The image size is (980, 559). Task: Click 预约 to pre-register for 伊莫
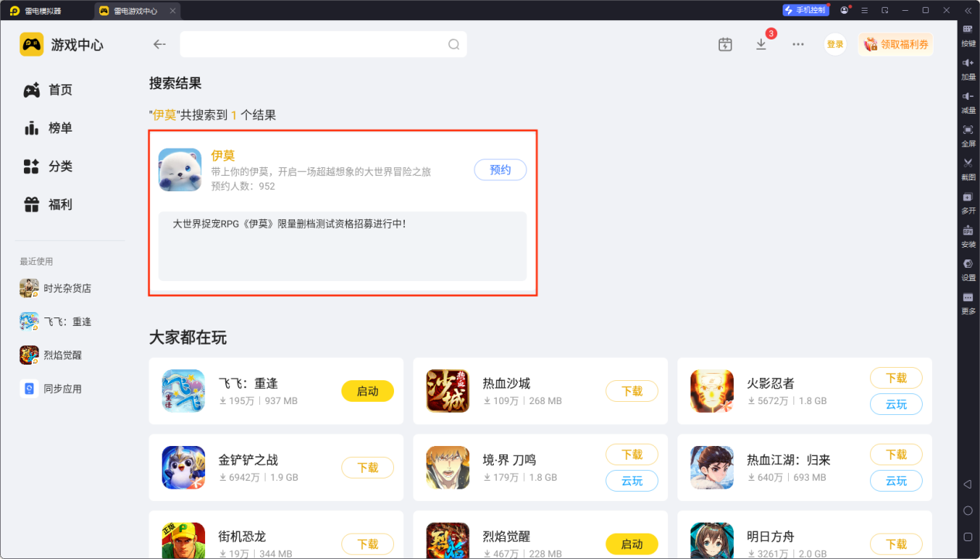(500, 170)
